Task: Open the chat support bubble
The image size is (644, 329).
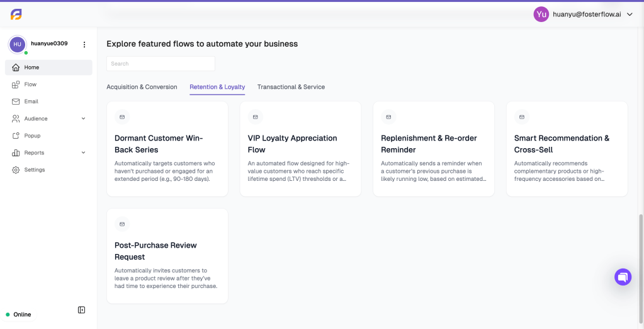Action: pos(623,277)
